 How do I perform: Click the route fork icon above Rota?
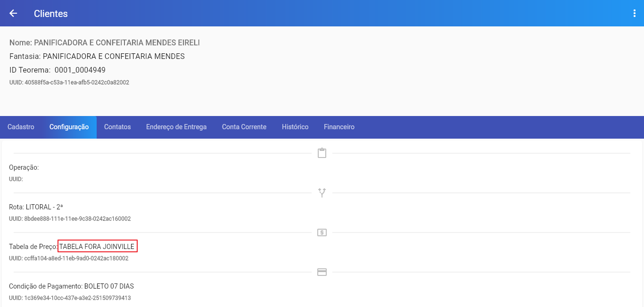click(x=322, y=193)
